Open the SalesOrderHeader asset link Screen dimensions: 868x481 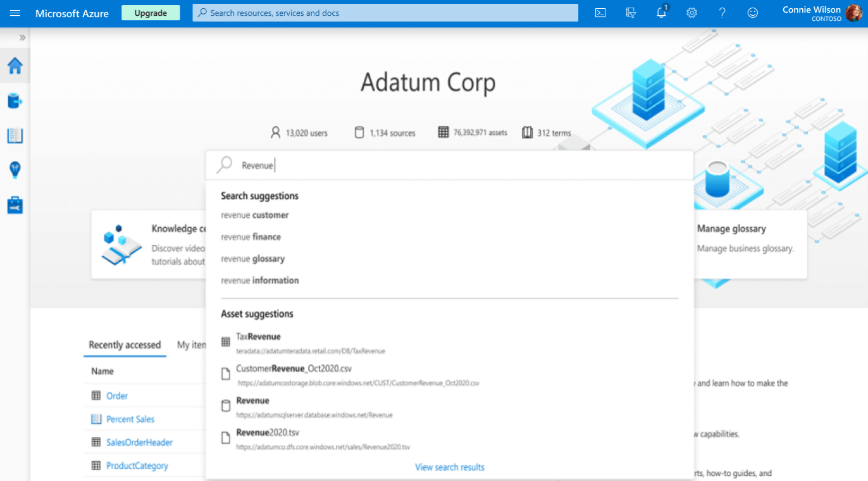139,442
